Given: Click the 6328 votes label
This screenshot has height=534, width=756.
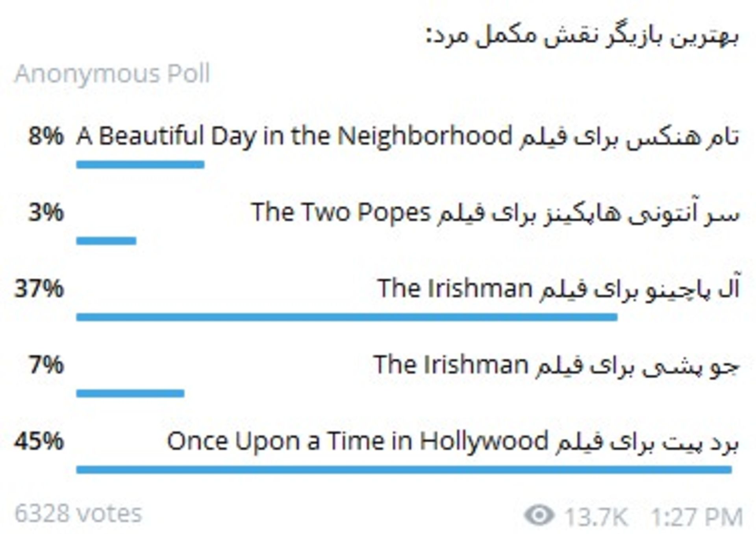Looking at the screenshot, I should click(x=78, y=514).
